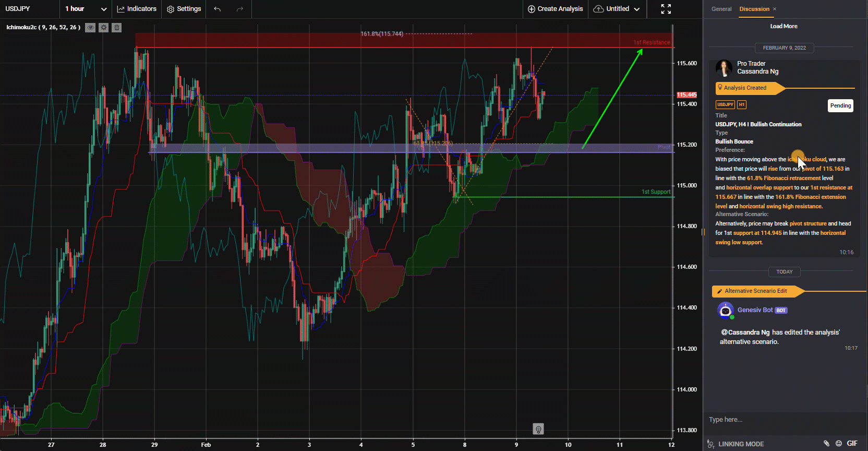Viewport: 868px width, 451px height.
Task: Click the Feb date axis label
Action: 206,445
